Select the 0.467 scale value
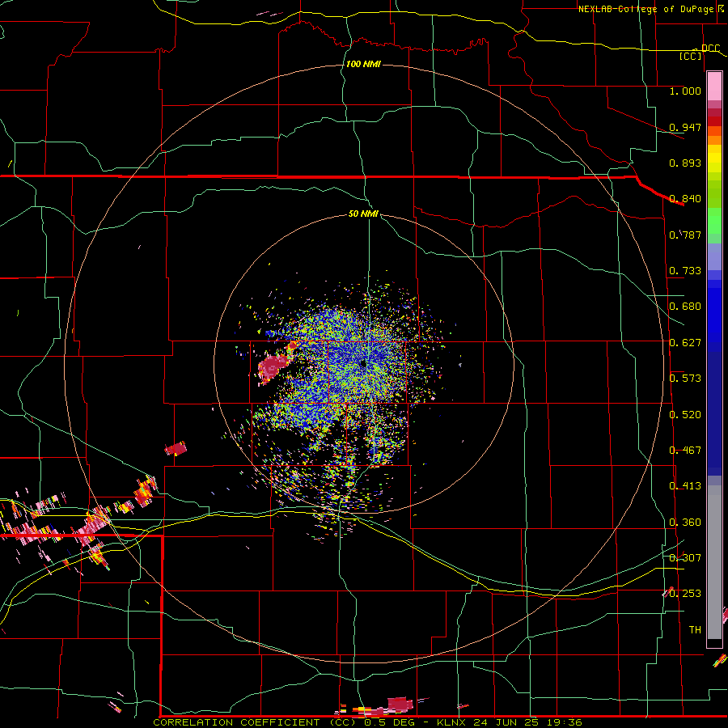The height and width of the screenshot is (728, 728). pos(685,450)
